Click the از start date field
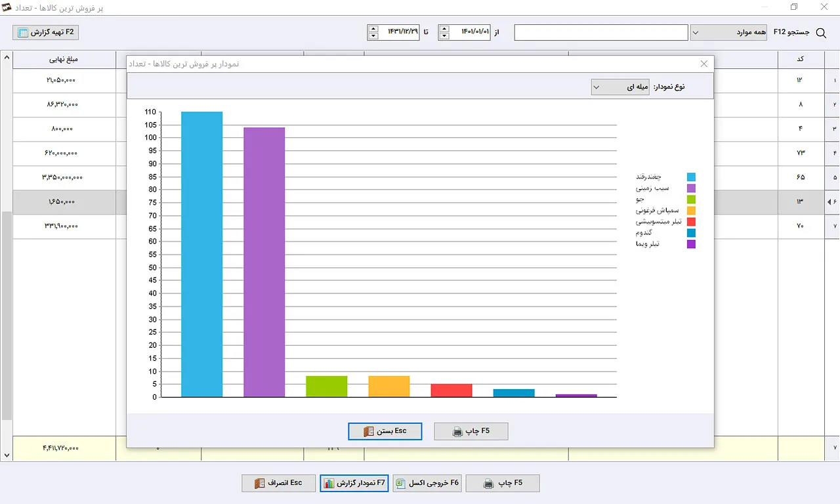Image resolution: width=840 pixels, height=504 pixels. point(470,32)
